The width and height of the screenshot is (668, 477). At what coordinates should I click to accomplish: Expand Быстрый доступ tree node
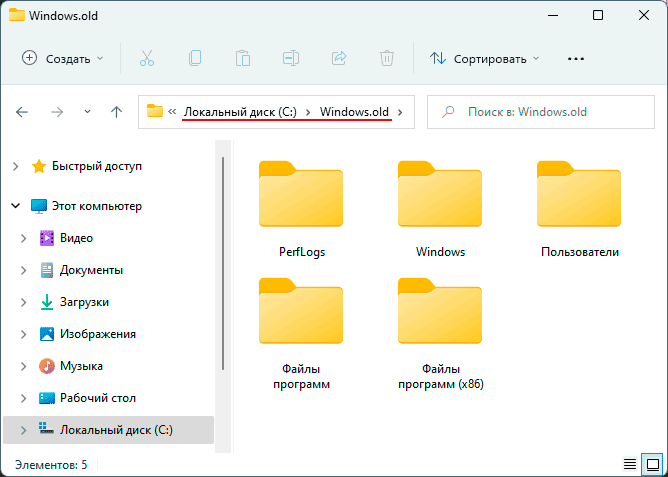(x=16, y=166)
